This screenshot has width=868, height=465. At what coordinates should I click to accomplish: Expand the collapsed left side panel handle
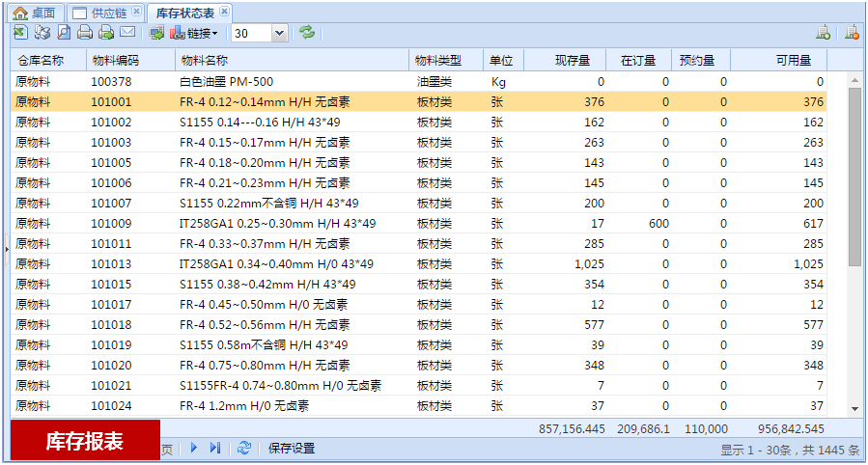click(x=7, y=249)
